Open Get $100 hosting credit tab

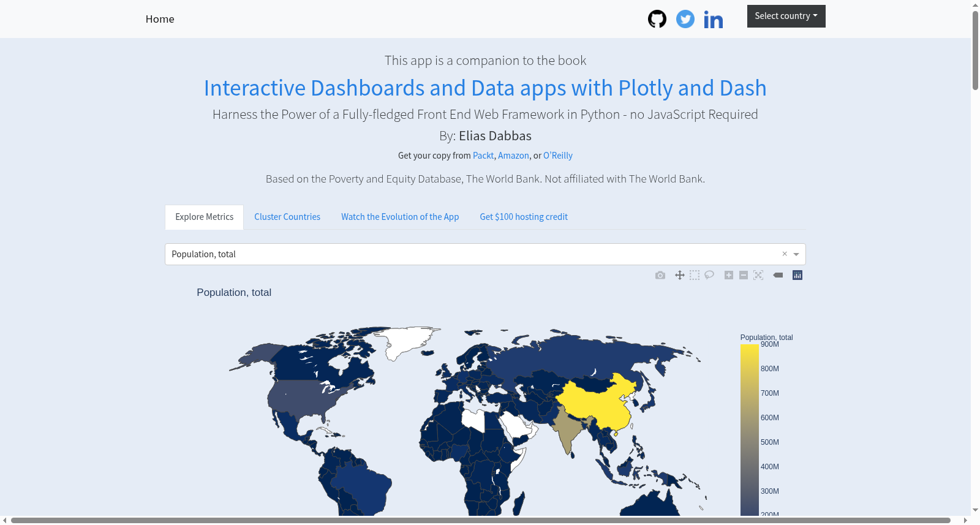pyautogui.click(x=524, y=217)
